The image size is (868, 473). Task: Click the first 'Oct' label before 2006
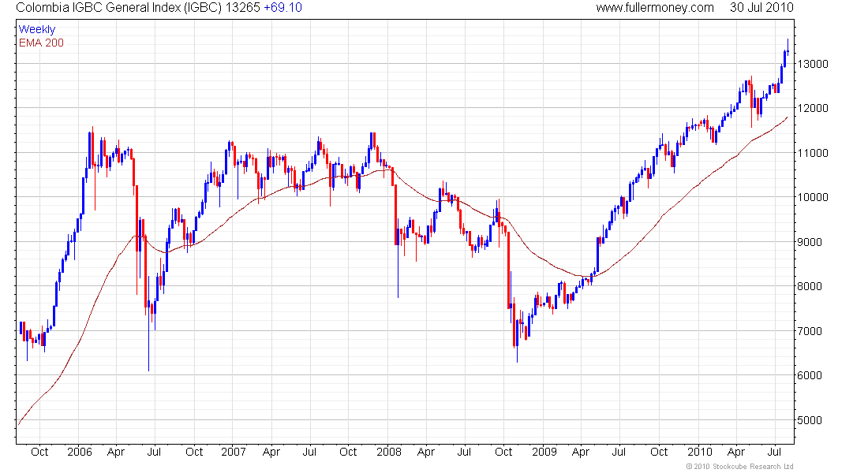[x=40, y=452]
